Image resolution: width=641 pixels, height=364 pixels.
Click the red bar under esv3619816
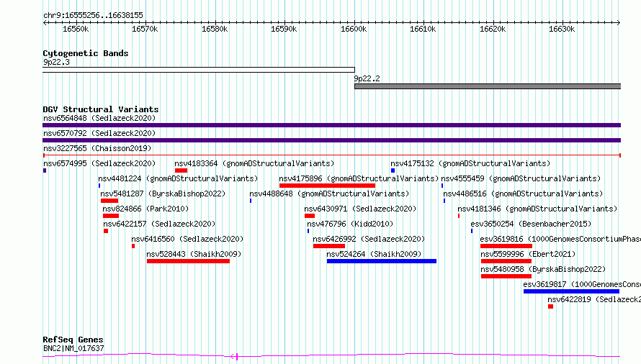click(506, 246)
